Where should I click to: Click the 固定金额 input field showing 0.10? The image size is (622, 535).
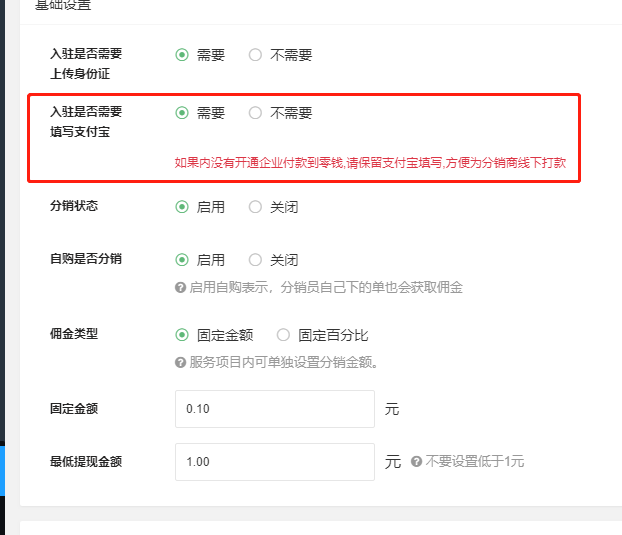tap(275, 409)
